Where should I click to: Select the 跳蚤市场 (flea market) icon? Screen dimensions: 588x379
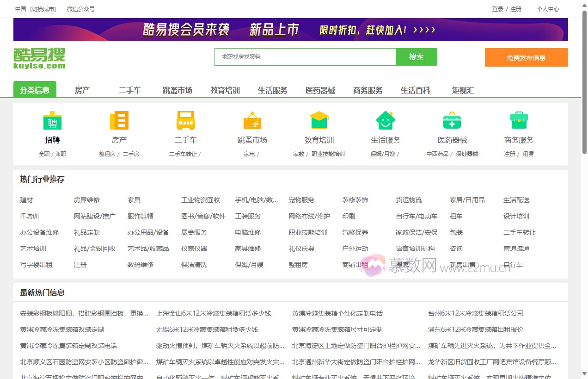tap(252, 121)
